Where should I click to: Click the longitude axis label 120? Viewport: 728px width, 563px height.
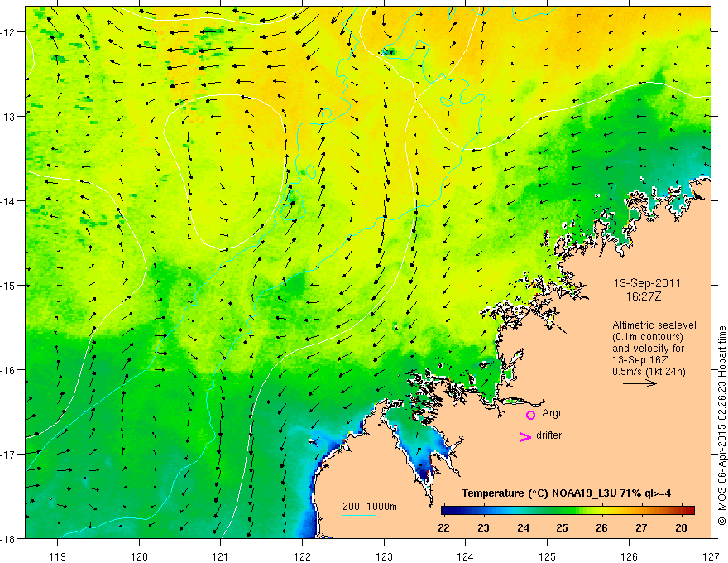pos(139,556)
